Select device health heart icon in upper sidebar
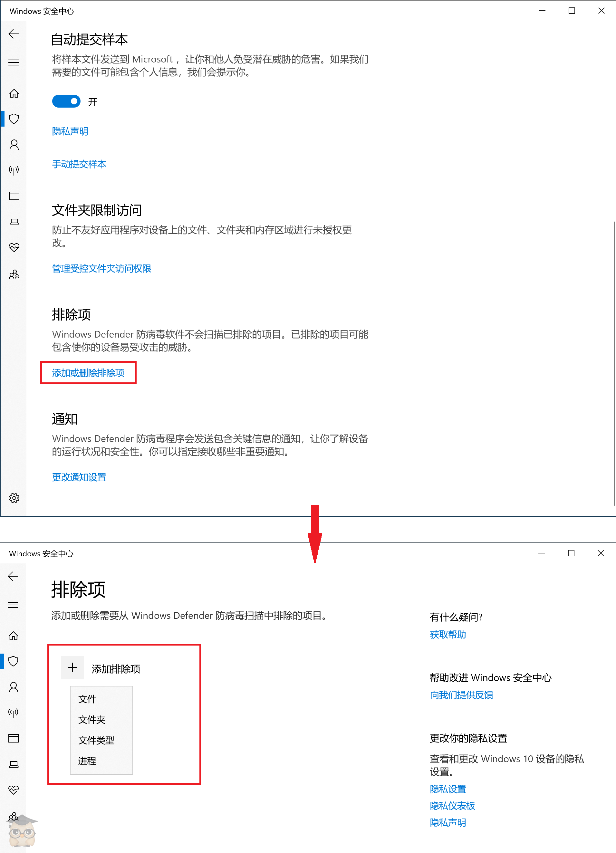616x853 pixels. (14, 247)
